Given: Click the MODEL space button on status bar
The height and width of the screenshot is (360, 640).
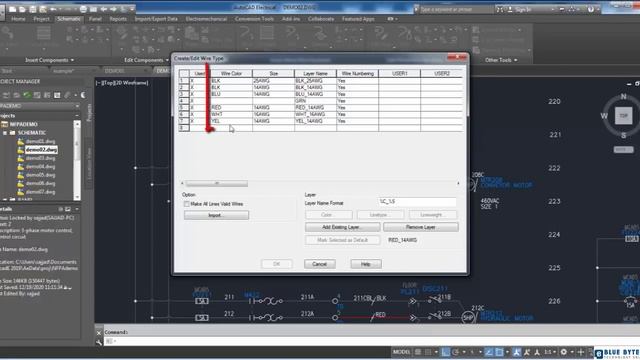Looking at the screenshot, I should click(x=402, y=352).
